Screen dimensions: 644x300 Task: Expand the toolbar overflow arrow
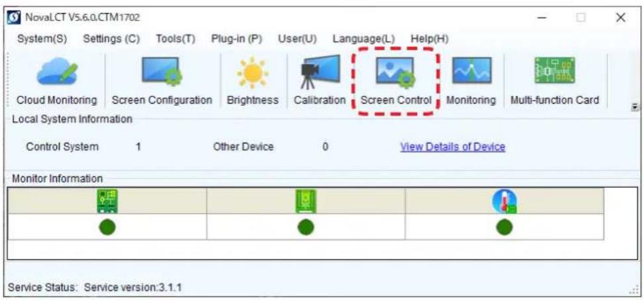pyautogui.click(x=635, y=106)
